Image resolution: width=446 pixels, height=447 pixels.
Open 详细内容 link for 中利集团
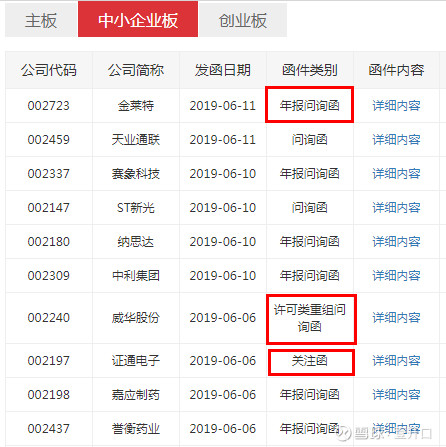click(x=396, y=276)
